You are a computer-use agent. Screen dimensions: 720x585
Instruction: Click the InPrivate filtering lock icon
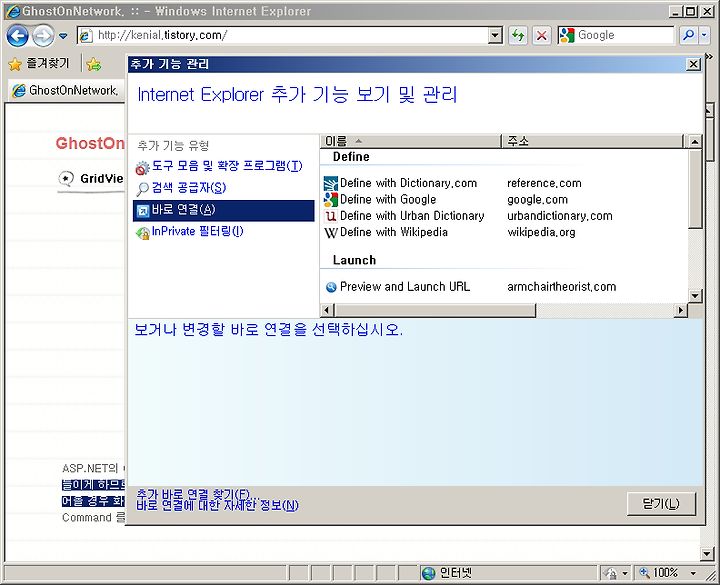[142, 233]
